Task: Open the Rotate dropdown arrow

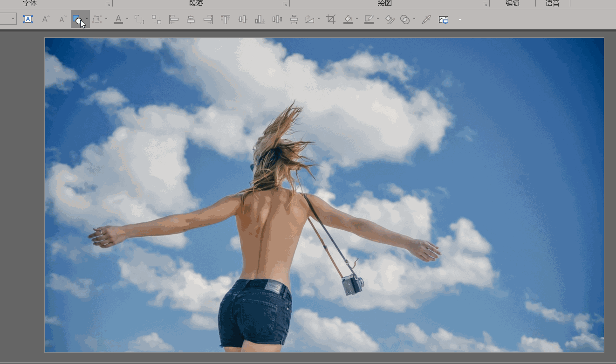Action: 319,19
